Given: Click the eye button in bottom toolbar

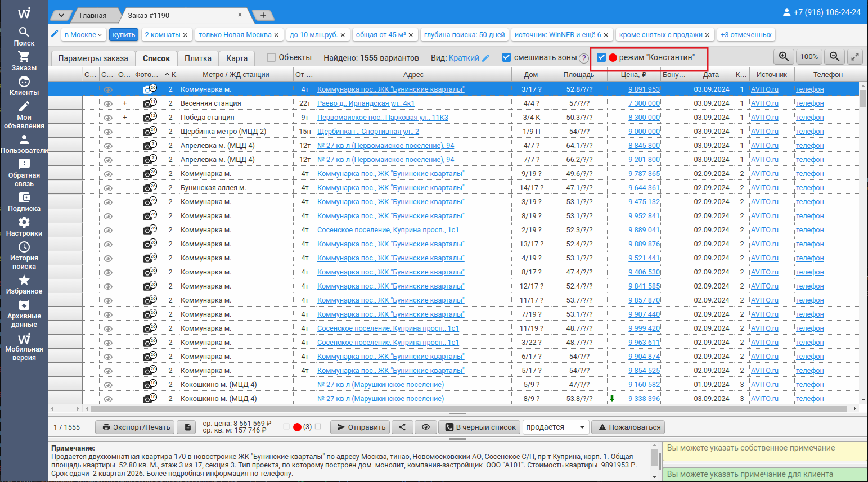Looking at the screenshot, I should [426, 427].
